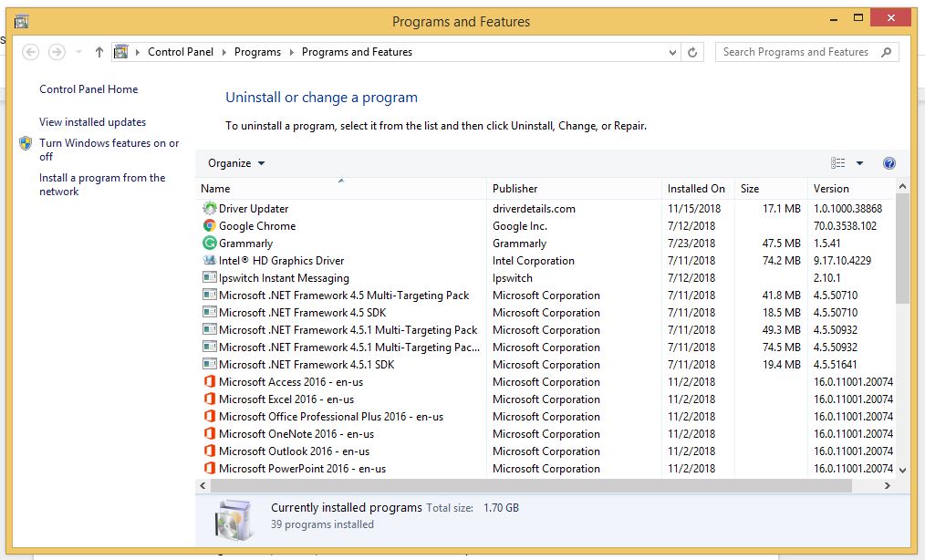This screenshot has width=925, height=560.
Task: Select the Intel HD Graphics Driver icon
Action: (x=210, y=261)
